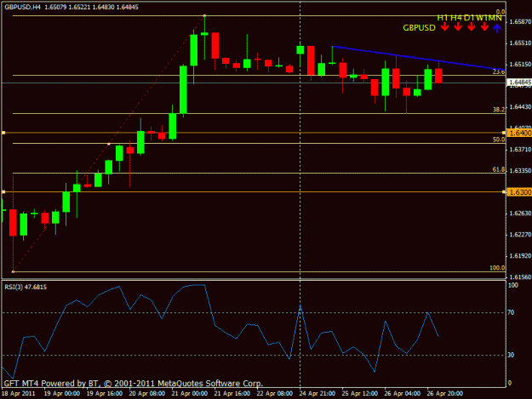Click the blue up arrow under MN
This screenshot has height=399, width=532.
tap(497, 27)
